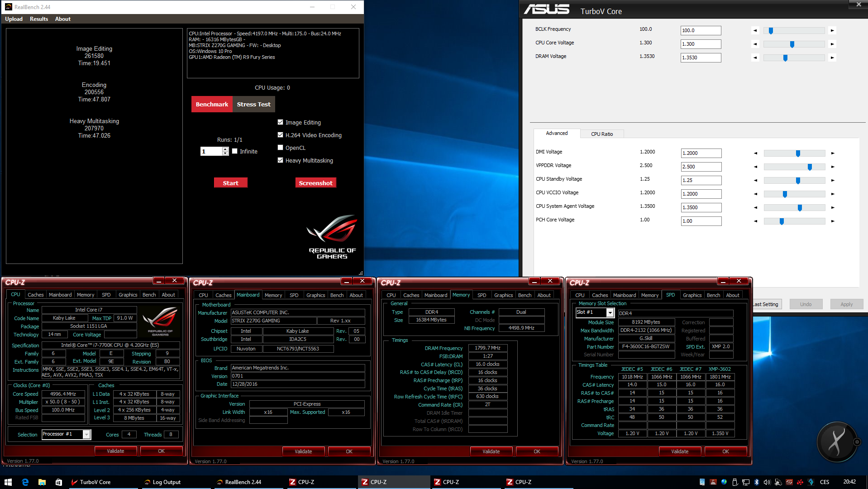
Task: Toggle the Heavy Multitasking checkbox
Action: click(280, 160)
